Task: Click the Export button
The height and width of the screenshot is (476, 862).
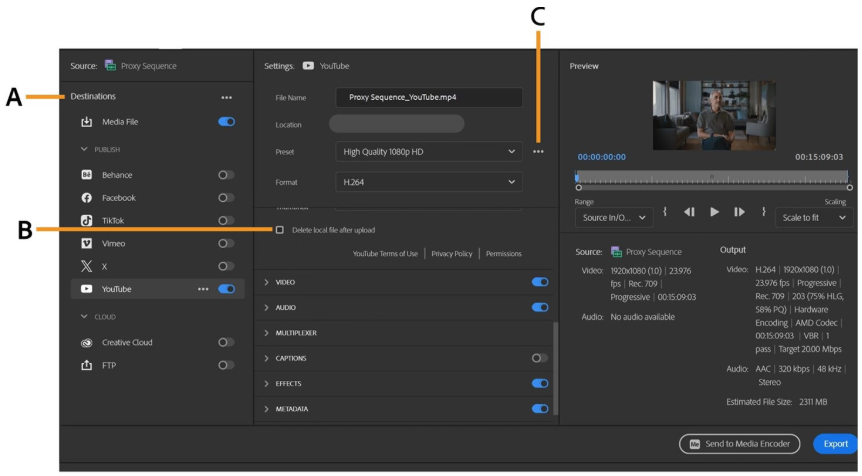Action: [x=836, y=444]
